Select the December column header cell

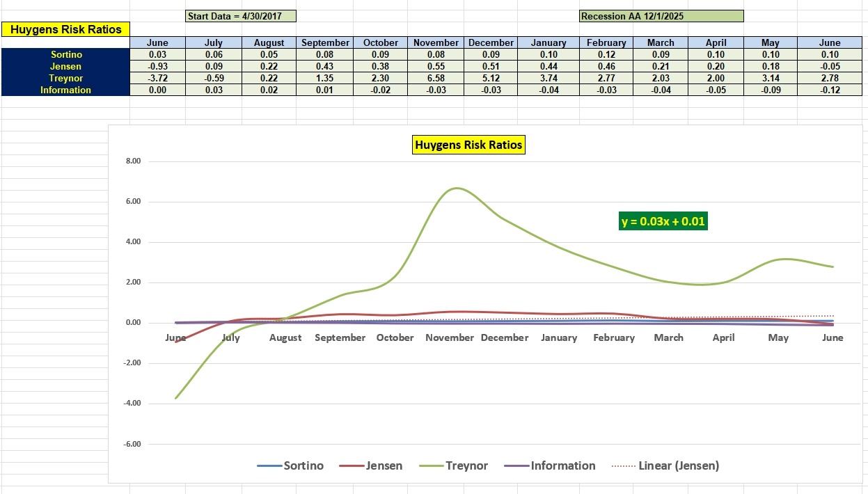(491, 42)
